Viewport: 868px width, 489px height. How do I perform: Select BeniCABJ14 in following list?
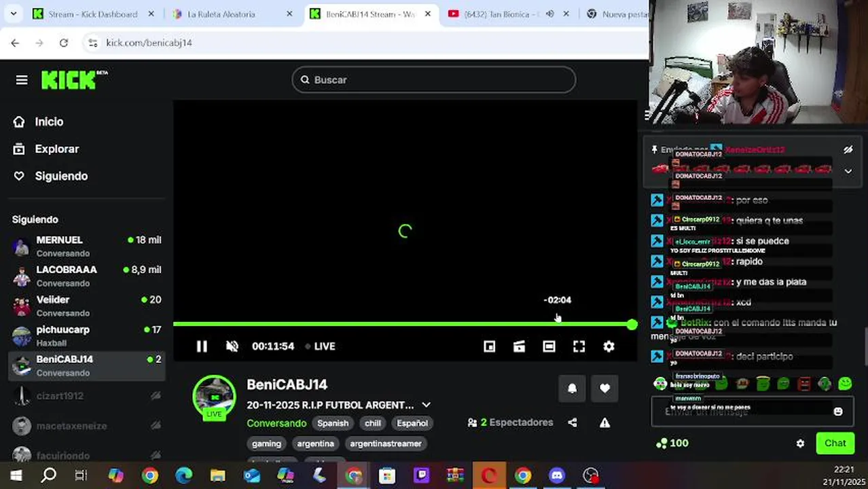point(87,365)
